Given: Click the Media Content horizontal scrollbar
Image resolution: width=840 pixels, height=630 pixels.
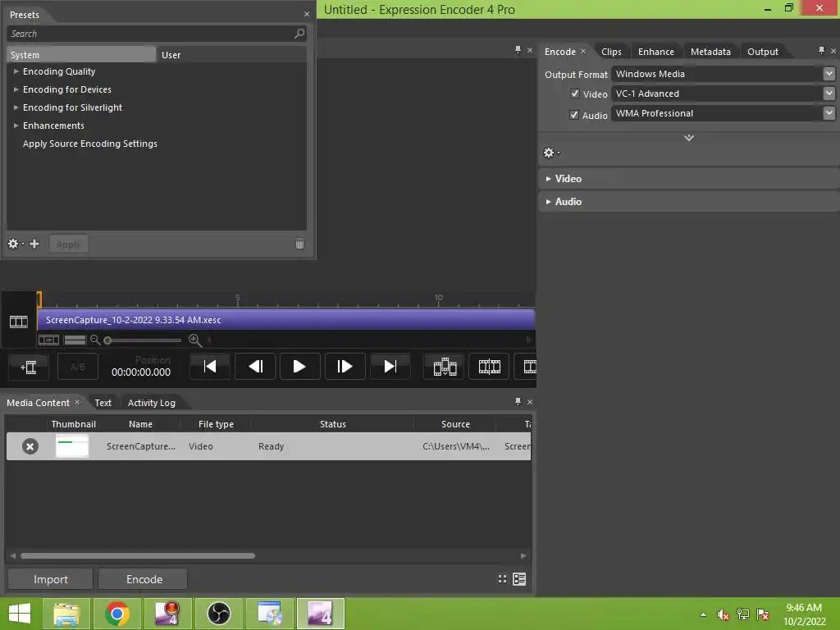Looking at the screenshot, I should 138,555.
